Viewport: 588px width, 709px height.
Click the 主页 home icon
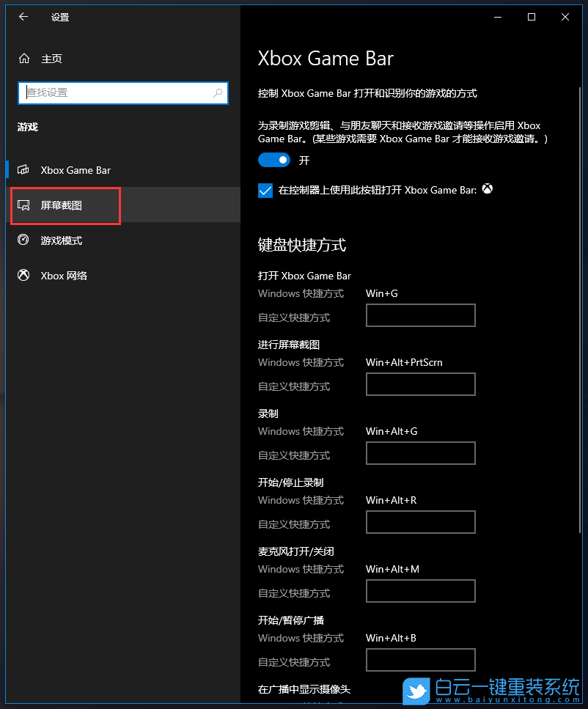23,58
